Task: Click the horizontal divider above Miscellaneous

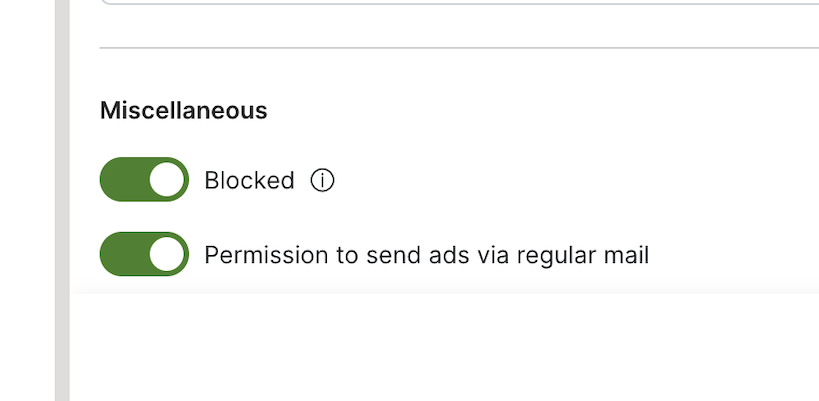Action: click(x=450, y=48)
